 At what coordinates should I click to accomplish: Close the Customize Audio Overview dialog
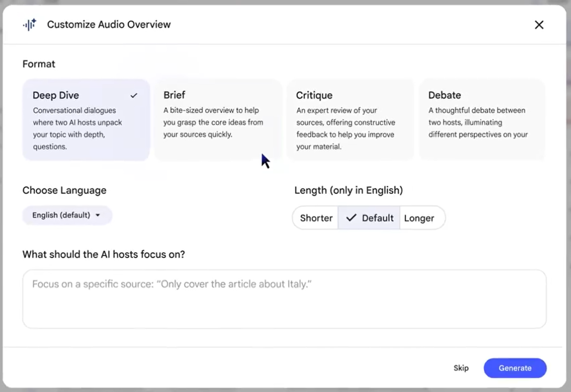coord(539,25)
